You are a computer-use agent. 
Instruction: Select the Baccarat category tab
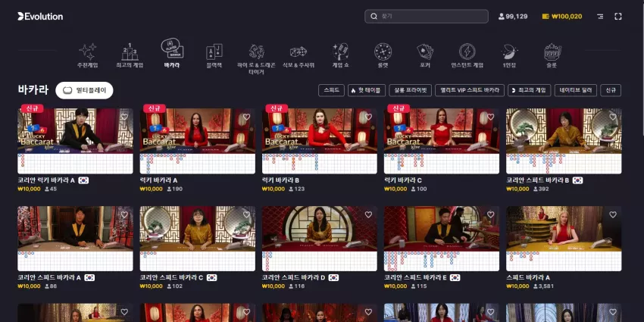[172, 53]
